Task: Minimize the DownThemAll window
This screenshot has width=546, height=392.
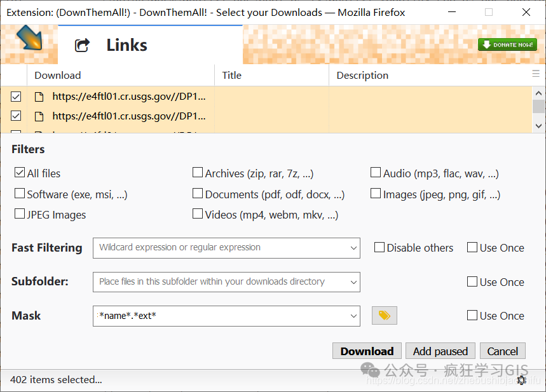Action: (x=452, y=12)
